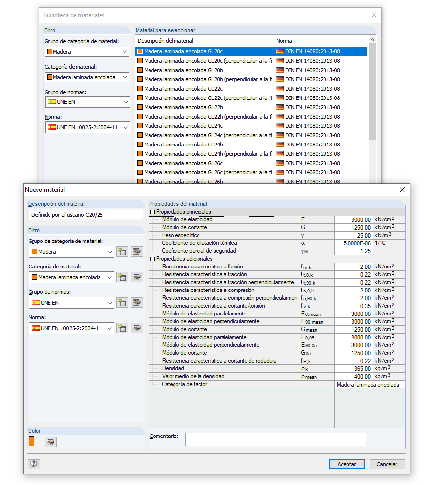
Task: Create new standards group next to UNE EN
Action: coord(122,302)
